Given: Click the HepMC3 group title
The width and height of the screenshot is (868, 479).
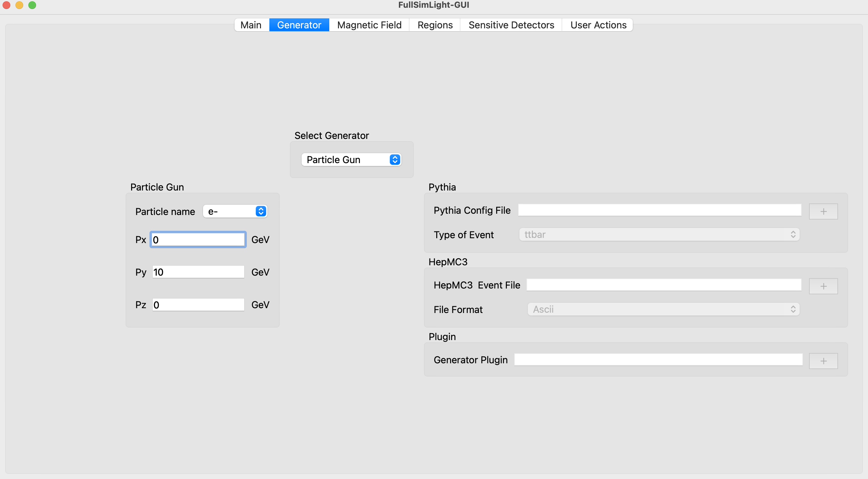Looking at the screenshot, I should (x=448, y=262).
